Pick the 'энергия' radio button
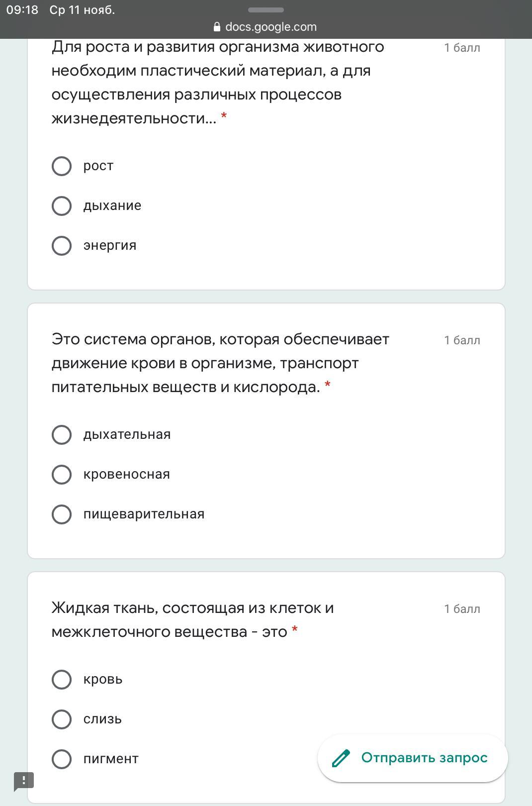 pyautogui.click(x=62, y=246)
